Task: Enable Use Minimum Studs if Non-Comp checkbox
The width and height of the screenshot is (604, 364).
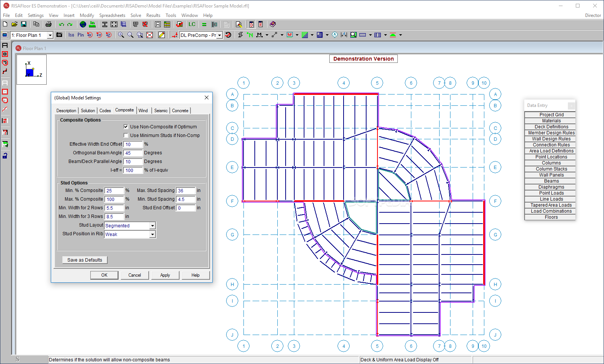Action: pyautogui.click(x=126, y=135)
